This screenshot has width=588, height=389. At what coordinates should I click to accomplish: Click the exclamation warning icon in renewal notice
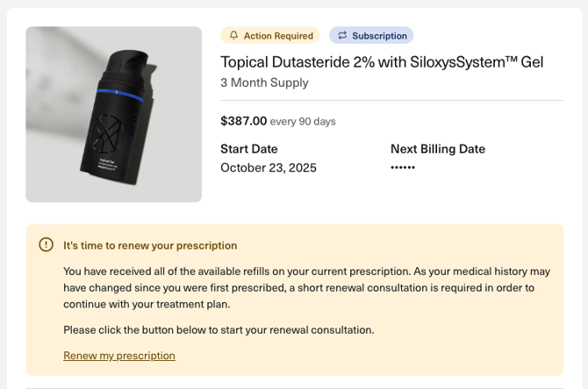(47, 245)
